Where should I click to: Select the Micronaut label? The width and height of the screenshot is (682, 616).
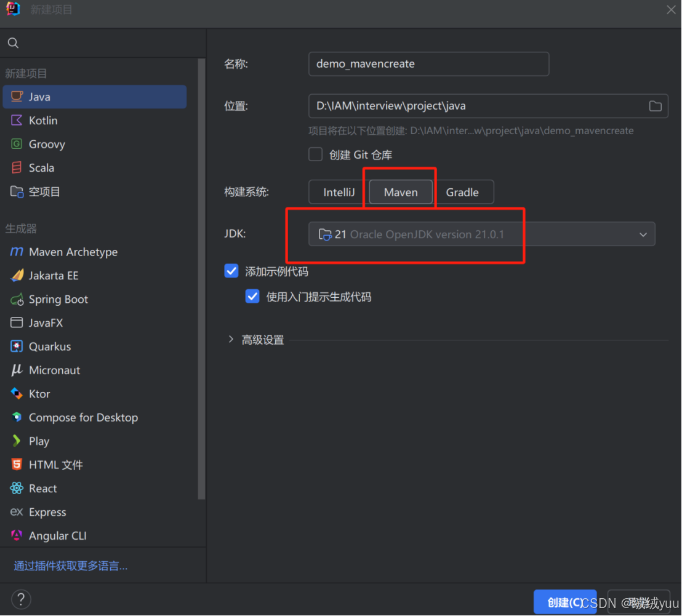pyautogui.click(x=54, y=370)
